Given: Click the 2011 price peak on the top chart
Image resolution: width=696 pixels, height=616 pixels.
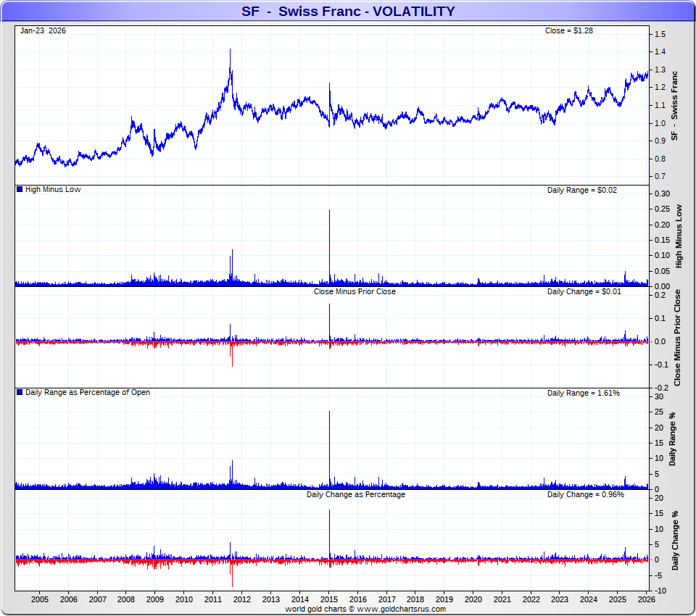Looking at the screenshot, I should point(230,51).
